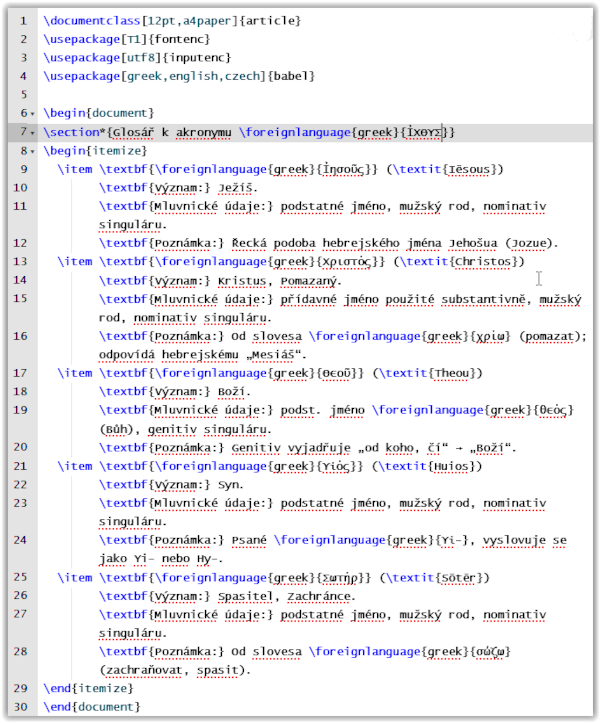Click the Iēsous transliteration on line 9

pyautogui.click(x=470, y=170)
